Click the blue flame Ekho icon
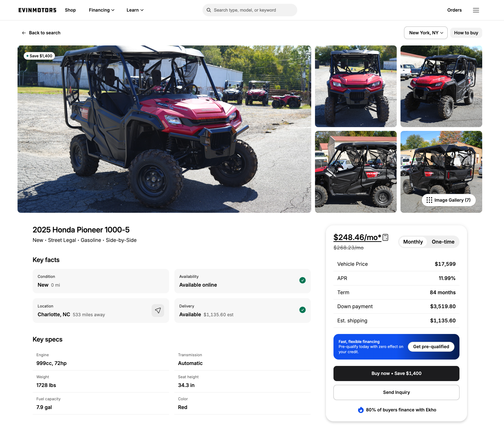Viewport: 504px width, 427px height. pos(361,410)
